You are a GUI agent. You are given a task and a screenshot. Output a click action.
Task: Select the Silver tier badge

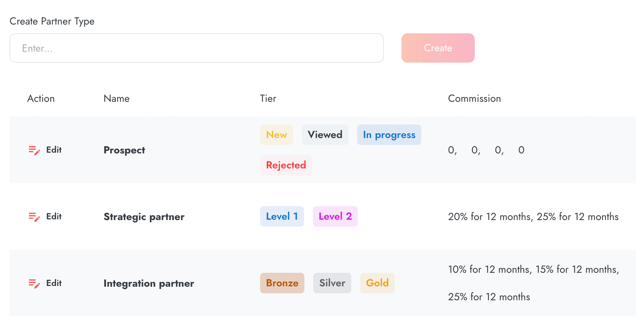click(332, 283)
